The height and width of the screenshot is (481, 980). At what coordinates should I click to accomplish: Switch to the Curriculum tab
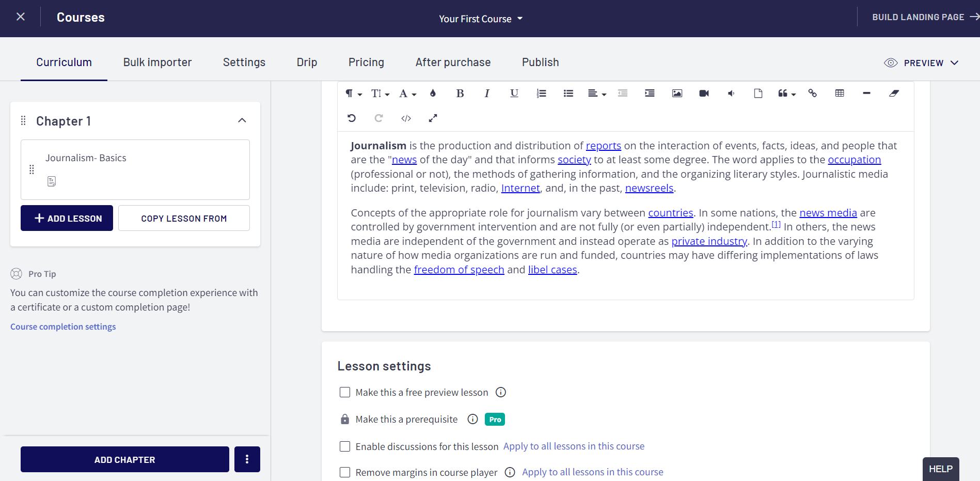click(x=64, y=63)
